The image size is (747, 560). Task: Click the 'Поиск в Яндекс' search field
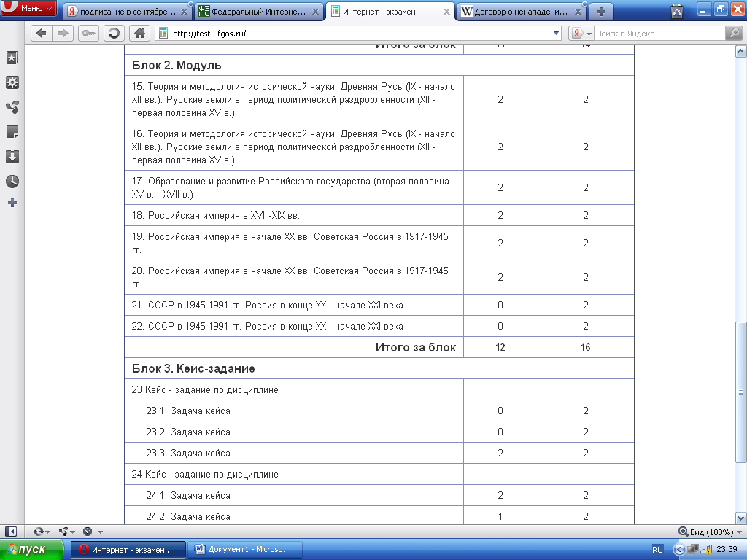tap(659, 34)
